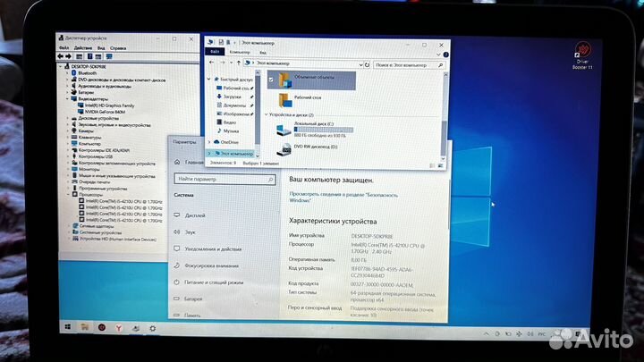Screen dimensions: 644x362
Task: Expand the OneDrive node in Explorer
Action: (x=209, y=142)
